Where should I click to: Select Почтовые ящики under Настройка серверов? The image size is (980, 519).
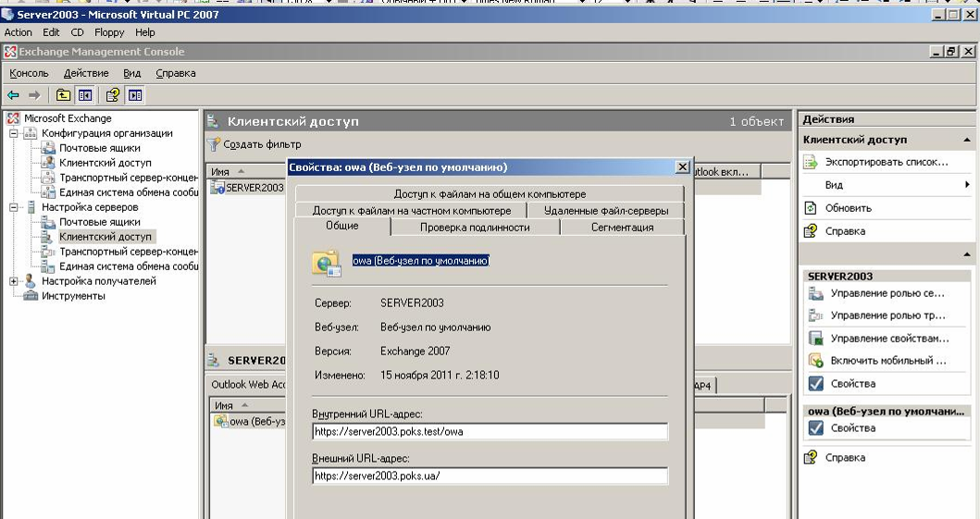tap(99, 222)
